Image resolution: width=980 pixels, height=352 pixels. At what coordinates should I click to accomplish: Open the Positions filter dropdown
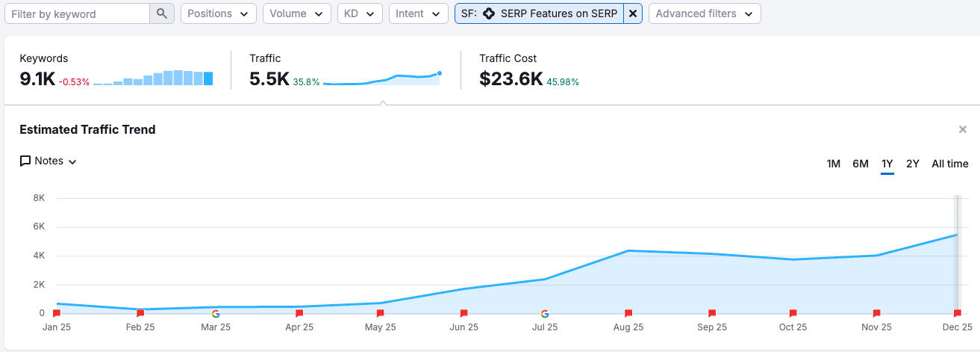click(218, 13)
